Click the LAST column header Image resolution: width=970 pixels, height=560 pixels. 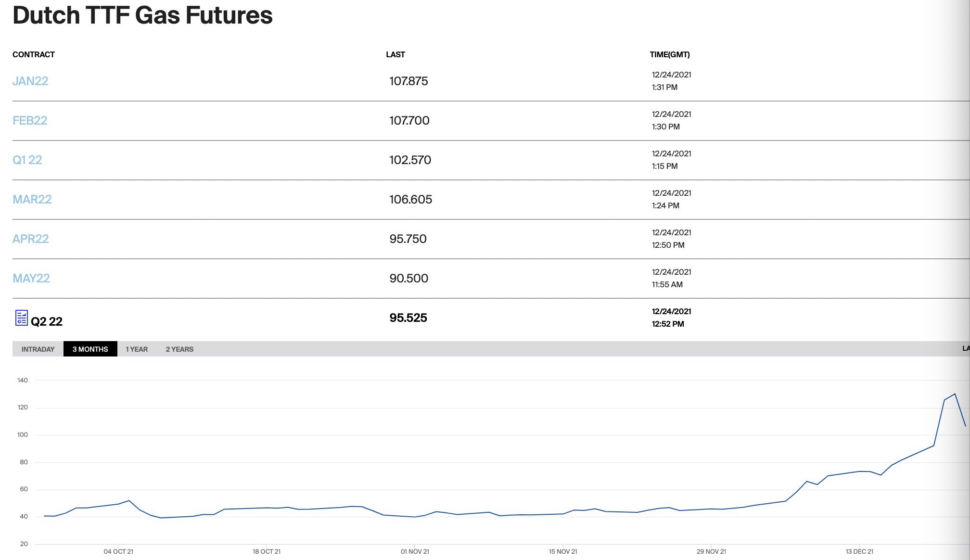395,54
